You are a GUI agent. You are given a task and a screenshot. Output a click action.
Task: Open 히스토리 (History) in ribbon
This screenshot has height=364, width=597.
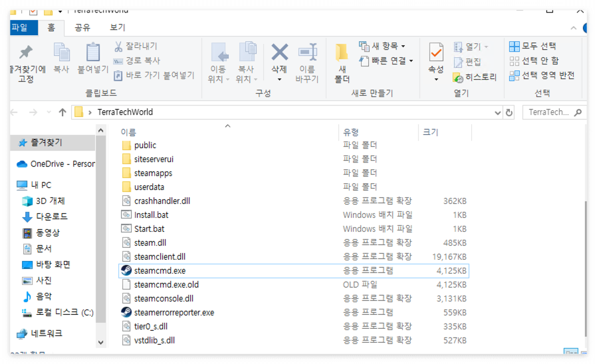click(475, 77)
